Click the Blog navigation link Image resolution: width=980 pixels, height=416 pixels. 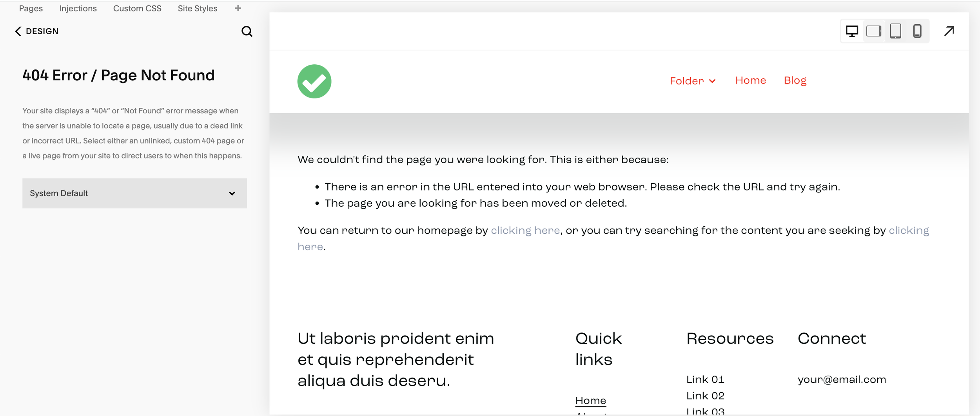795,80
